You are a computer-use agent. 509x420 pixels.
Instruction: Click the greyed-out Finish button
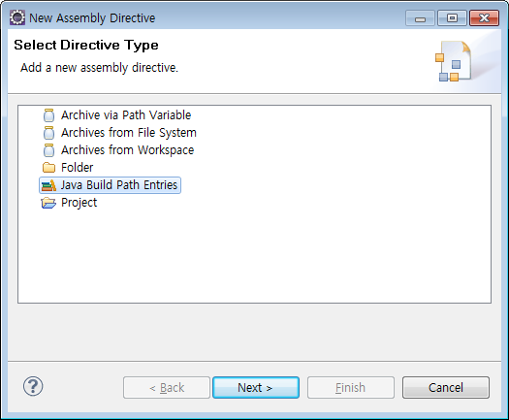351,388
